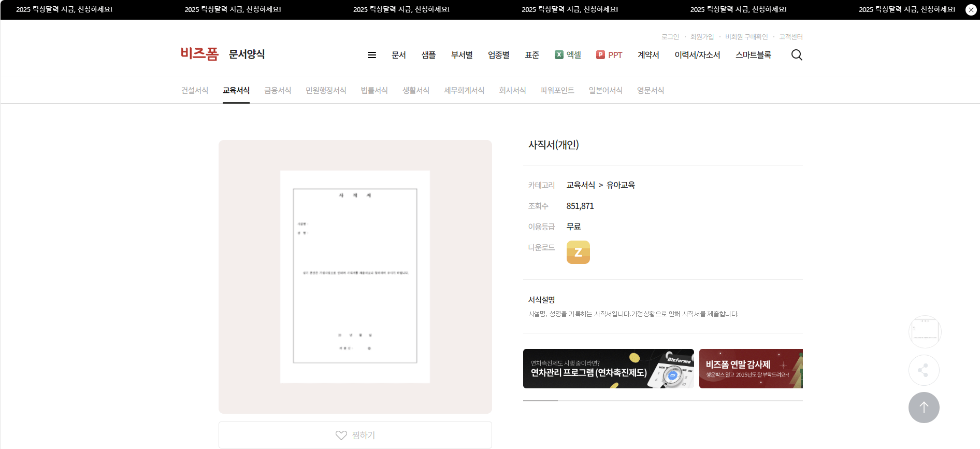Viewport: 980px width, 449px height.
Task: Click the heart 찜하기 button
Action: [355, 435]
